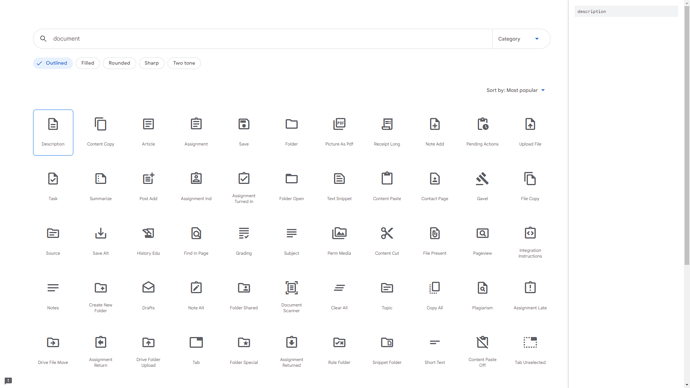The width and height of the screenshot is (690, 388).
Task: Select the Save Alt download icon
Action: click(x=101, y=233)
